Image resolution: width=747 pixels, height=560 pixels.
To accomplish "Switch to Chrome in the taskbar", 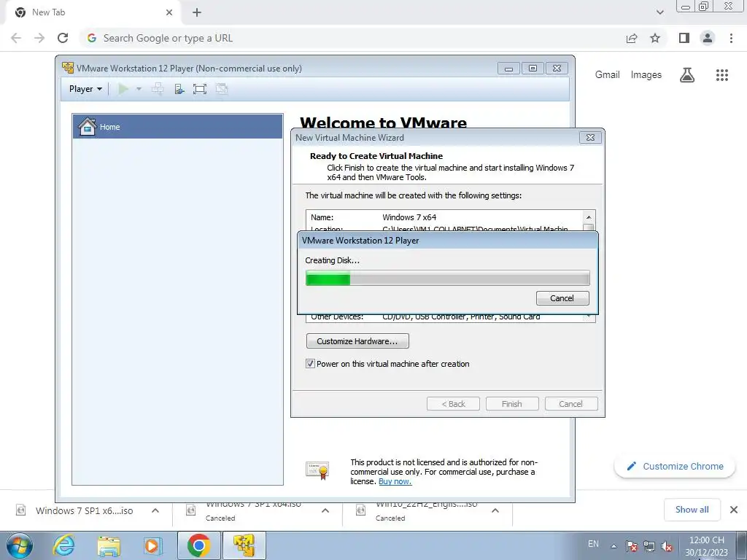I will coord(198,545).
